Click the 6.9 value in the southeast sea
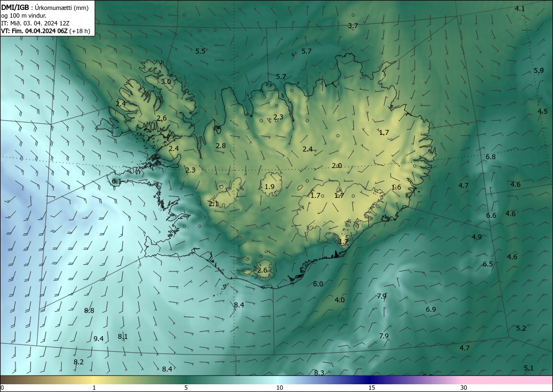Image resolution: width=553 pixels, height=392 pixels. coord(431,310)
